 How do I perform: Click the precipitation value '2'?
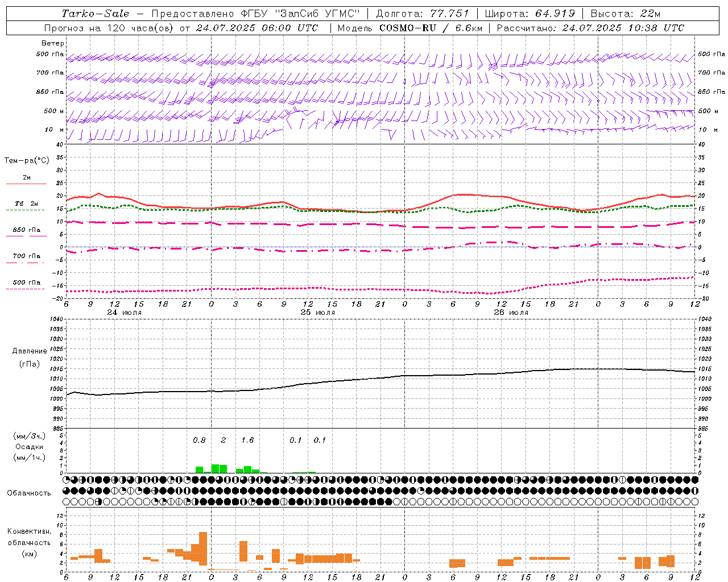tap(224, 440)
